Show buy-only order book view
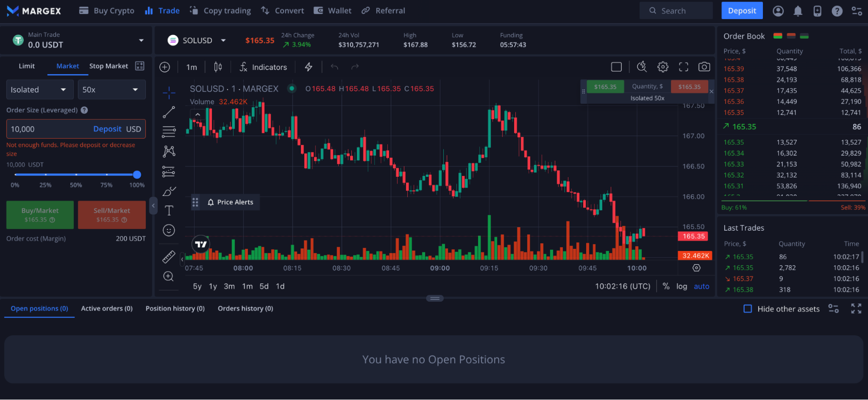868x400 pixels. coord(804,36)
